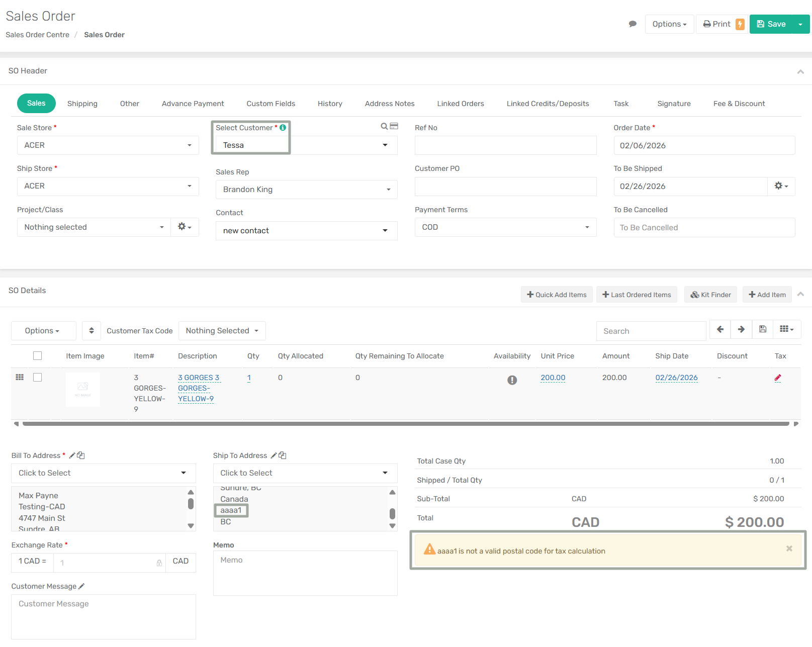Check the 3 GORGES item row checkbox
Screen dimensions: 812x647
[x=37, y=378]
